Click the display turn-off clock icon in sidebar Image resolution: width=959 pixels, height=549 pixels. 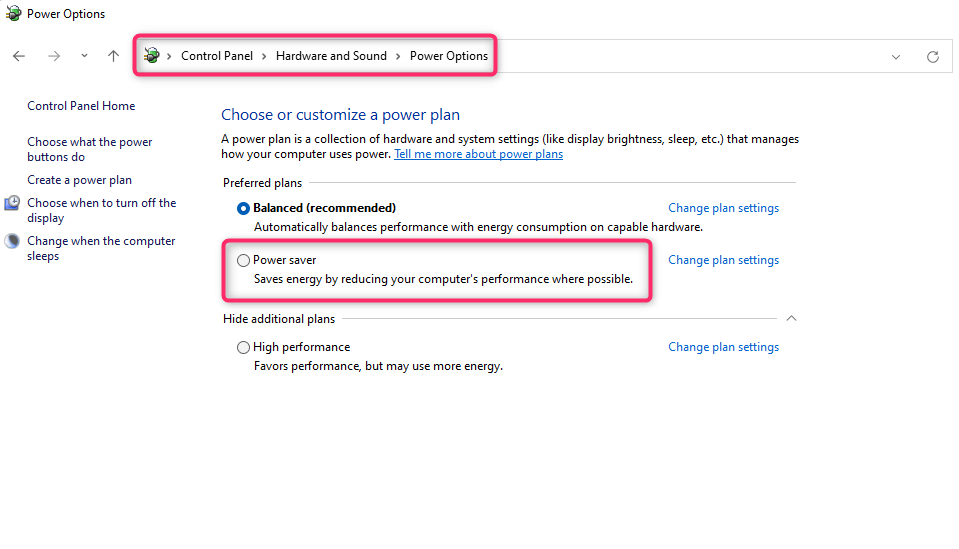pyautogui.click(x=12, y=203)
